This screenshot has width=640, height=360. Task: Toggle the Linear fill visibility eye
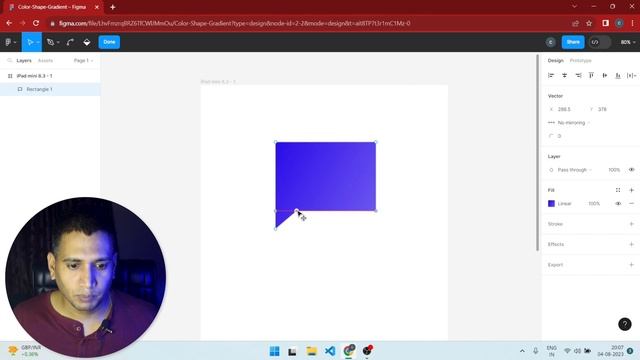pyautogui.click(x=618, y=204)
